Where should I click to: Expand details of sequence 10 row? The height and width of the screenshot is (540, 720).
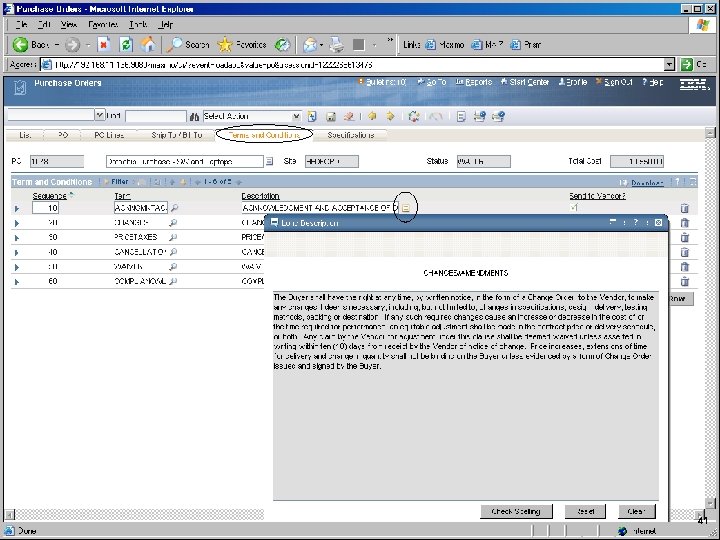[17, 208]
